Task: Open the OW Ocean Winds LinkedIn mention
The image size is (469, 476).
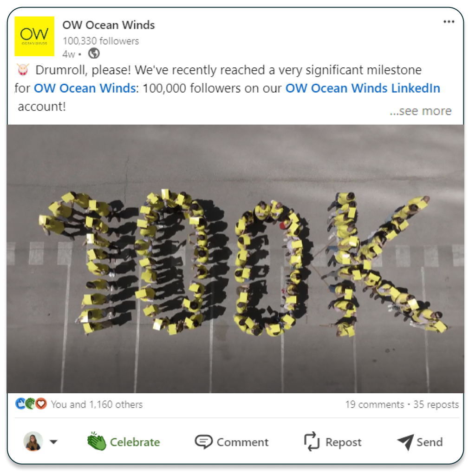Action: point(363,88)
